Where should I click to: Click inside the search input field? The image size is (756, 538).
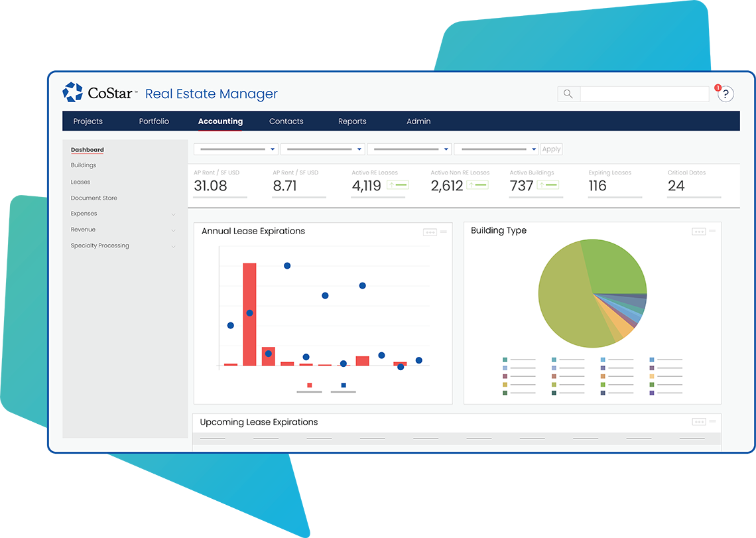644,94
